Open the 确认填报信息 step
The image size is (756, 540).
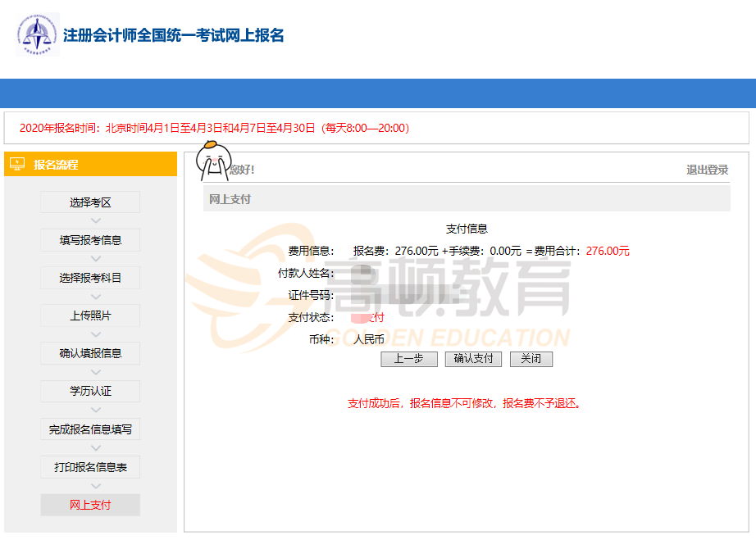90,353
